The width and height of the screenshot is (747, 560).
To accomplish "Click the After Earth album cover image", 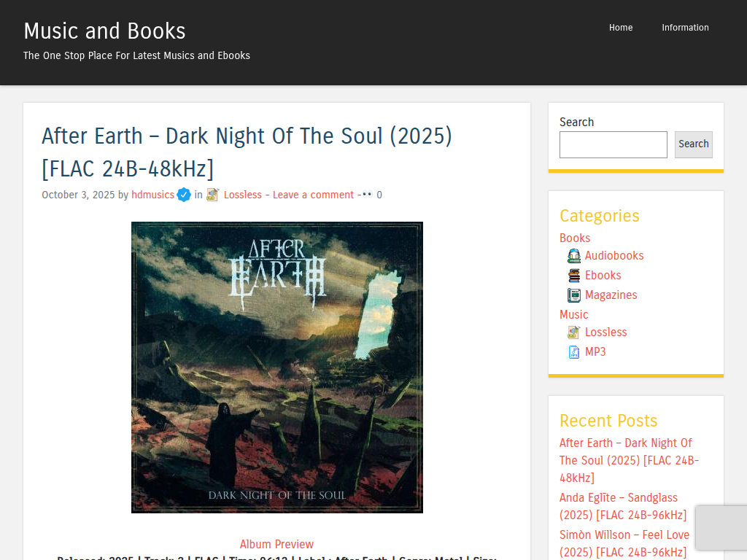I will [x=277, y=367].
